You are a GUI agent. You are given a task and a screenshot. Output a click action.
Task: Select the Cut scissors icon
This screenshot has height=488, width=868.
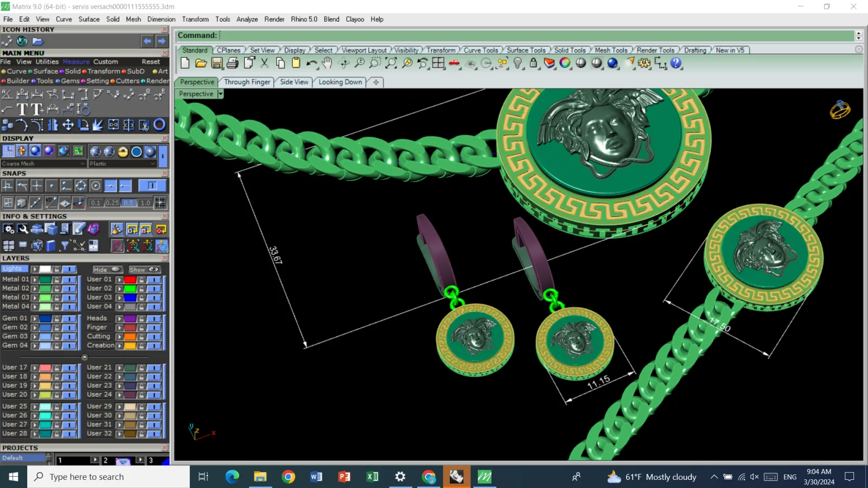coord(265,63)
